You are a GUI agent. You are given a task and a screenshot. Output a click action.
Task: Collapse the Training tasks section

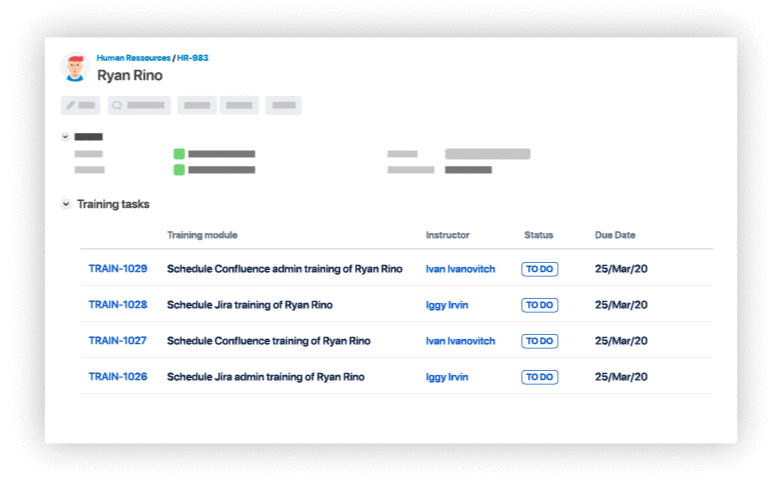tap(66, 204)
